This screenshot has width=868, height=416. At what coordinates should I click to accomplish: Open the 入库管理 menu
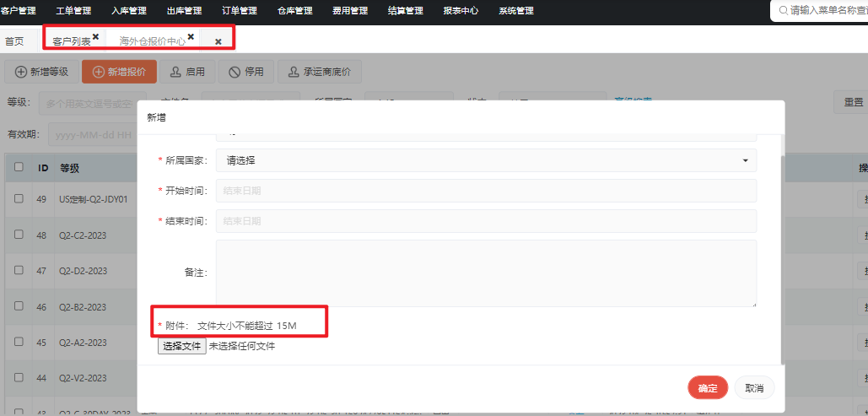[x=129, y=10]
